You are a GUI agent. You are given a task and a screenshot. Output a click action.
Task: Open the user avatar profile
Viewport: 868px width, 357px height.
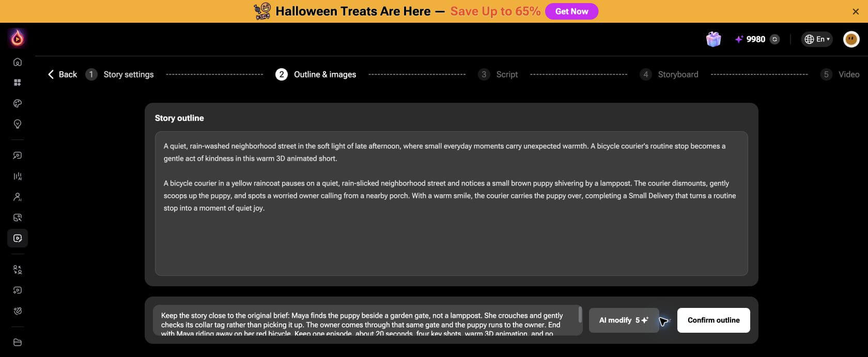pos(851,39)
